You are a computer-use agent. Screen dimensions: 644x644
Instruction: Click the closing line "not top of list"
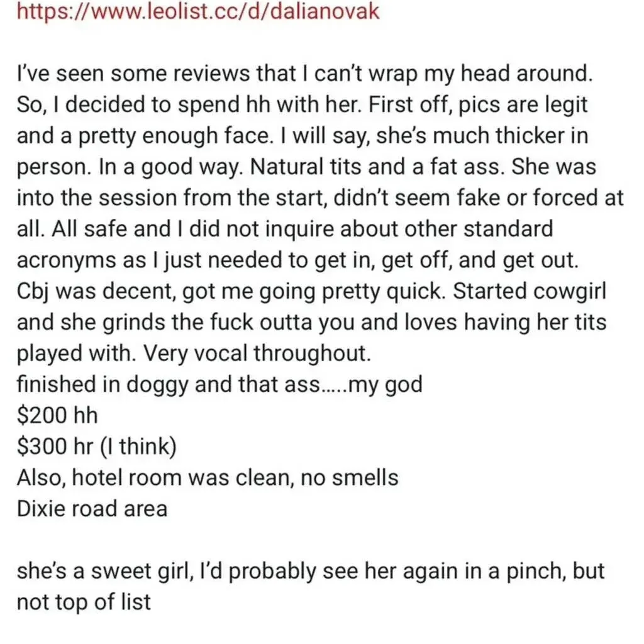pos(84,602)
